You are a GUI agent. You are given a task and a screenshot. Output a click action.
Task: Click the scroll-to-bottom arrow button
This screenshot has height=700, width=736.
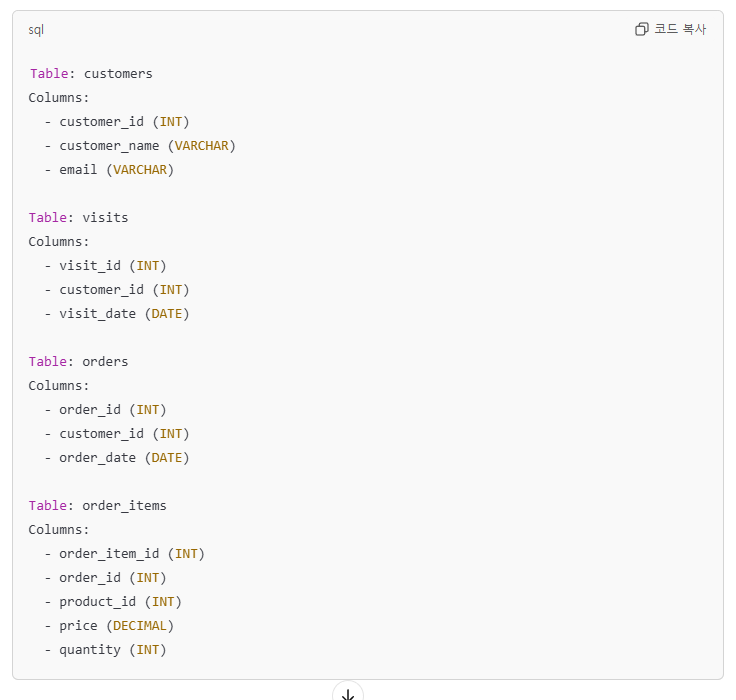pos(348,693)
